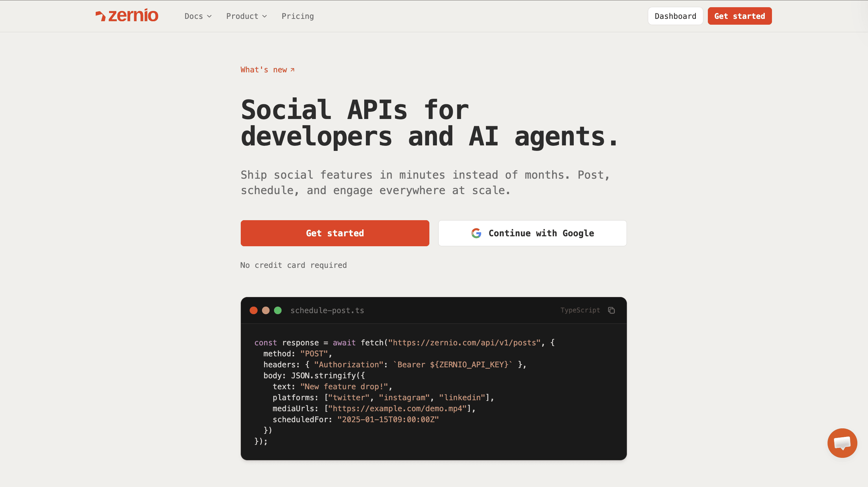Click the example.com demo.mp4 URL in code

click(397, 408)
